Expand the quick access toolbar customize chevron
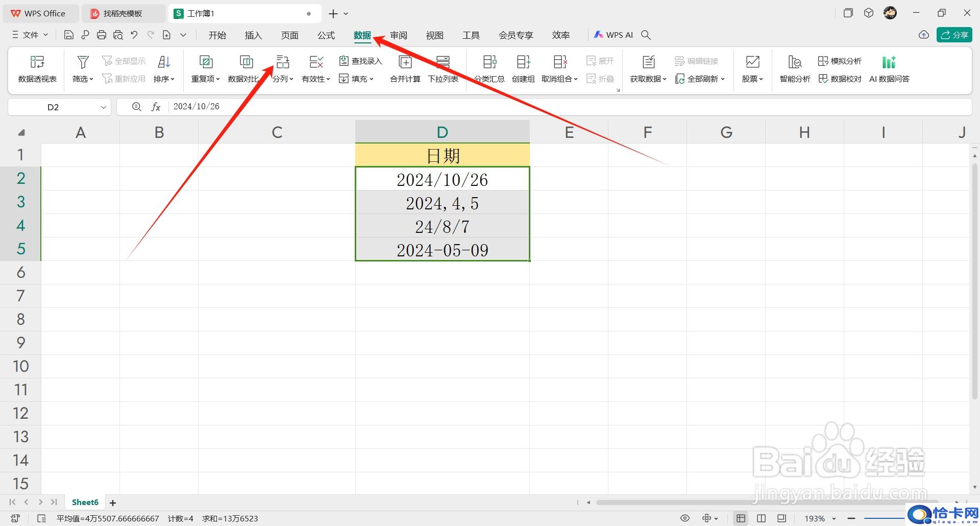980x526 pixels. (x=183, y=35)
